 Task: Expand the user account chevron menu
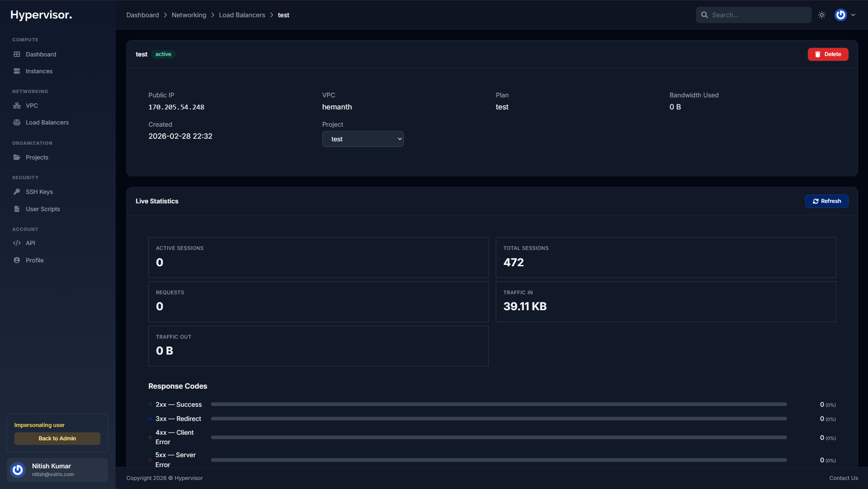[x=855, y=15]
